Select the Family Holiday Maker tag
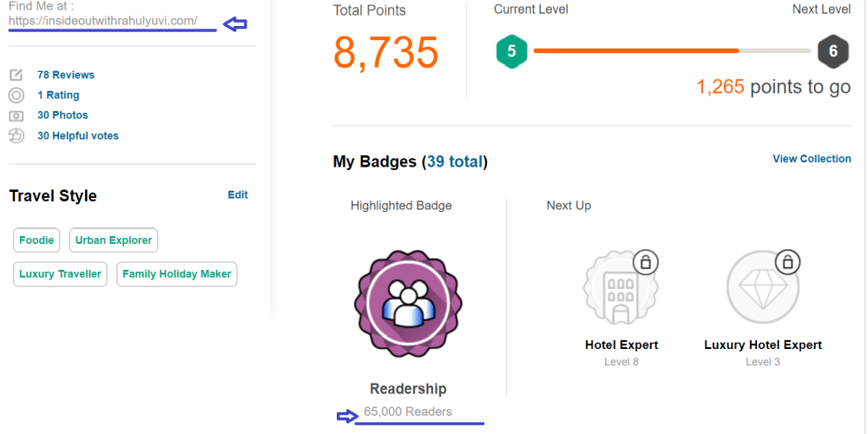 pos(177,274)
